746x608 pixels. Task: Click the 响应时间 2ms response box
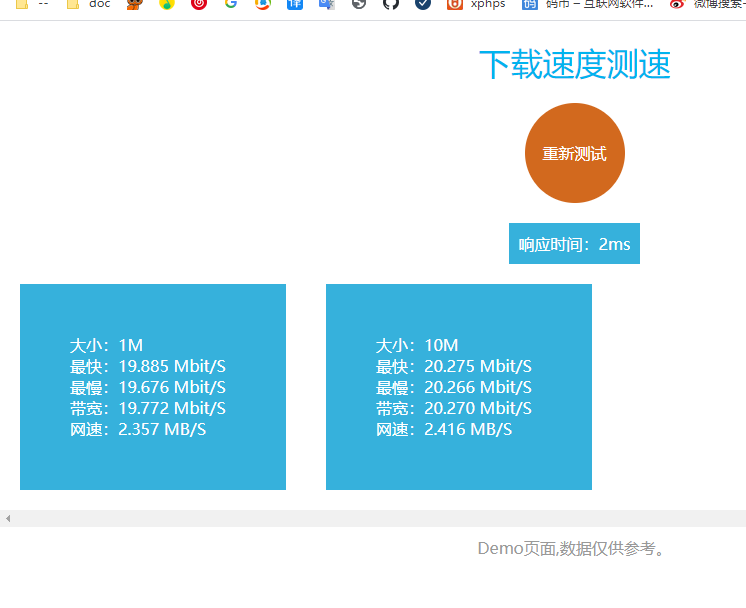(574, 244)
